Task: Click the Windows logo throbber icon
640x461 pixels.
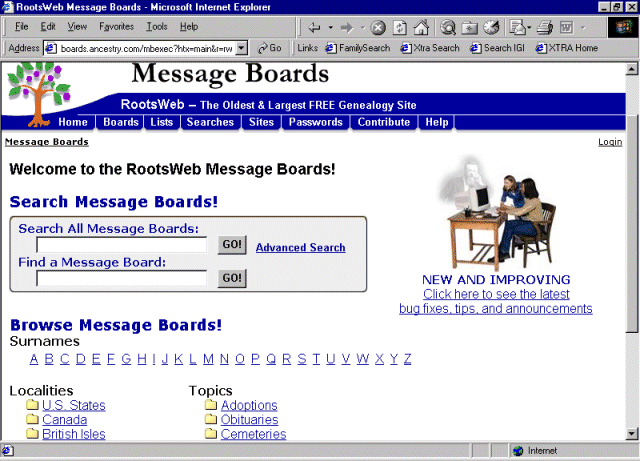Action: tap(623, 28)
